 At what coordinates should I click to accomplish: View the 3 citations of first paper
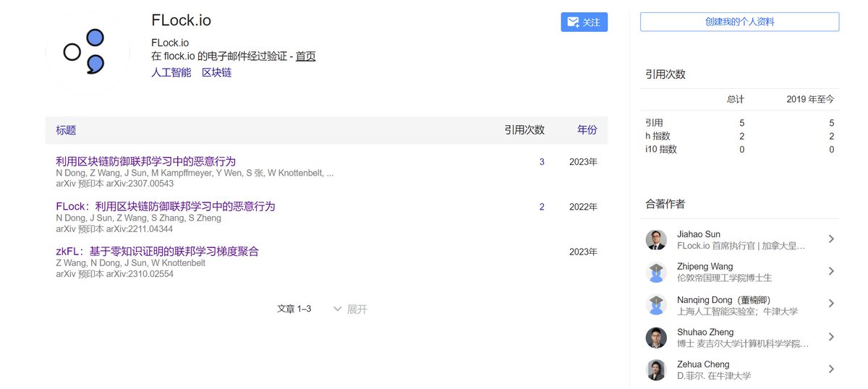tap(542, 162)
